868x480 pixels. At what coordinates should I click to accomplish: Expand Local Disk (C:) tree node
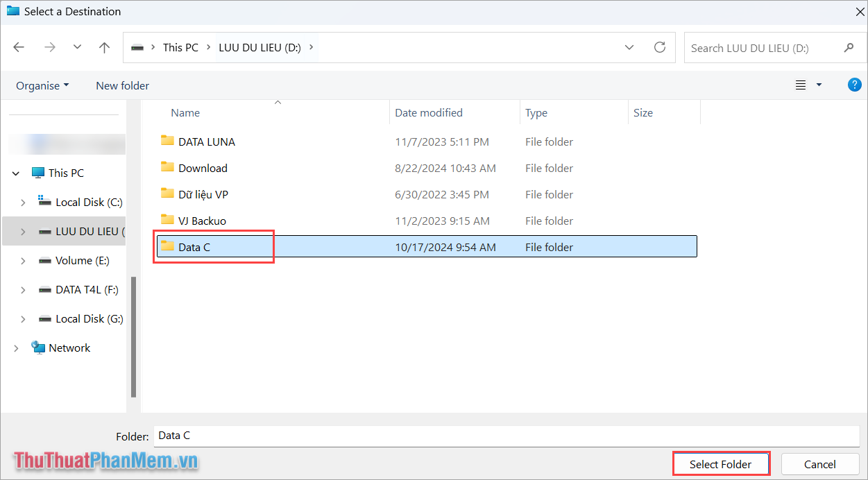[23, 203]
